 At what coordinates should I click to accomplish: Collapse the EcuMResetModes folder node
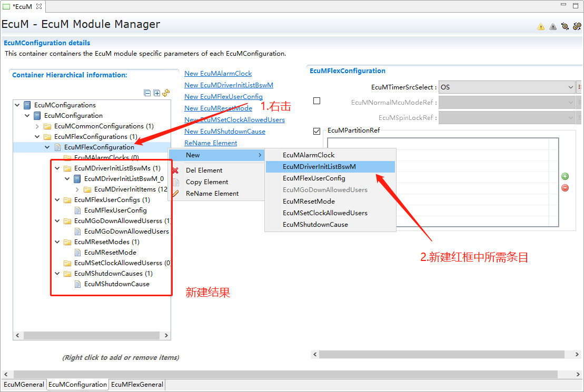[57, 242]
